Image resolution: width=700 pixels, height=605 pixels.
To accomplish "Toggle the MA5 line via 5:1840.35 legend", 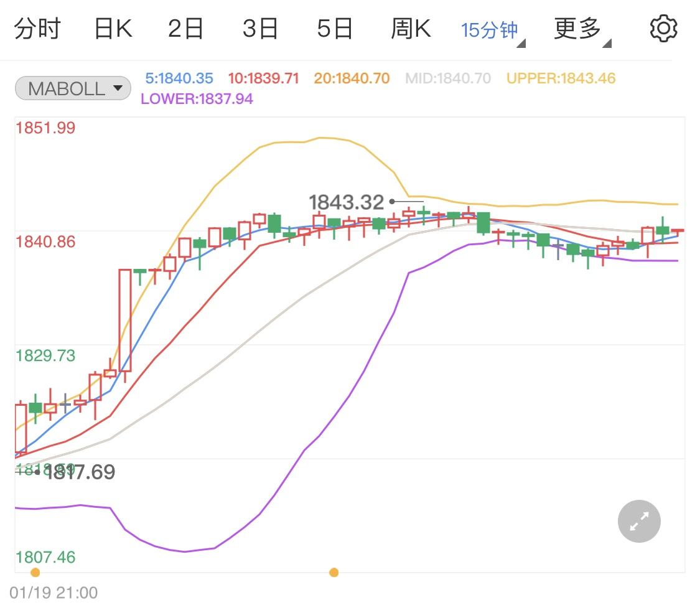I will pos(179,78).
